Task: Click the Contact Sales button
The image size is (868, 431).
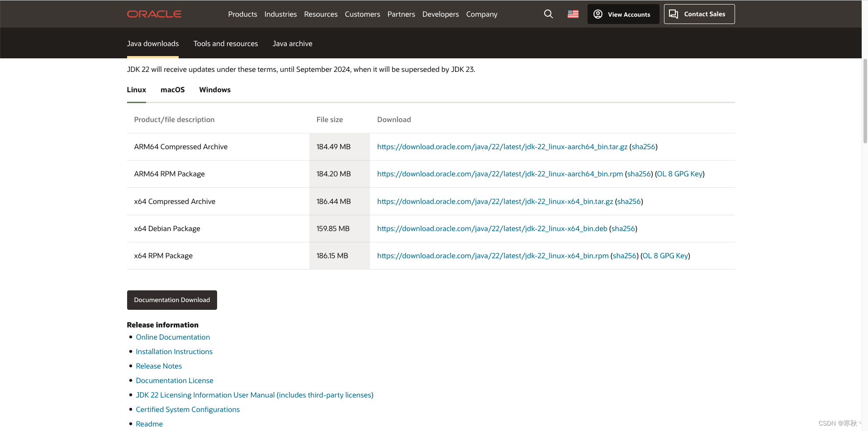Action: pyautogui.click(x=699, y=14)
